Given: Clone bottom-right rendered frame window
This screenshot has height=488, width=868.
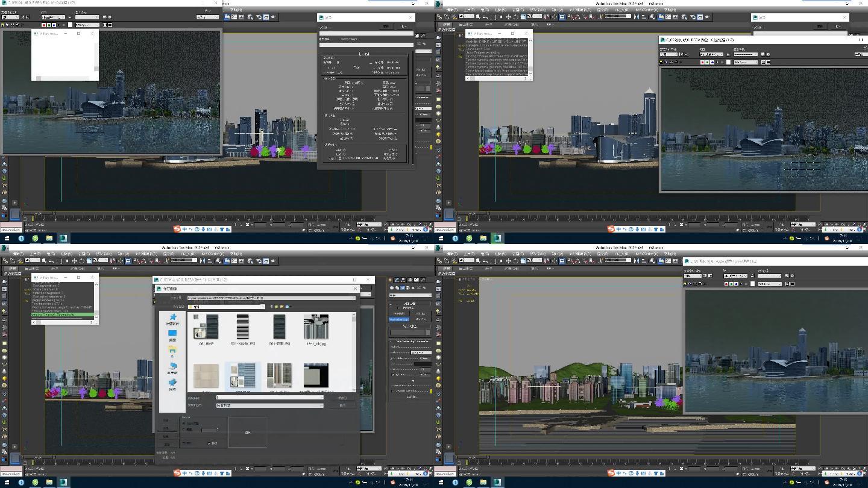Looking at the screenshot, I should (x=695, y=283).
